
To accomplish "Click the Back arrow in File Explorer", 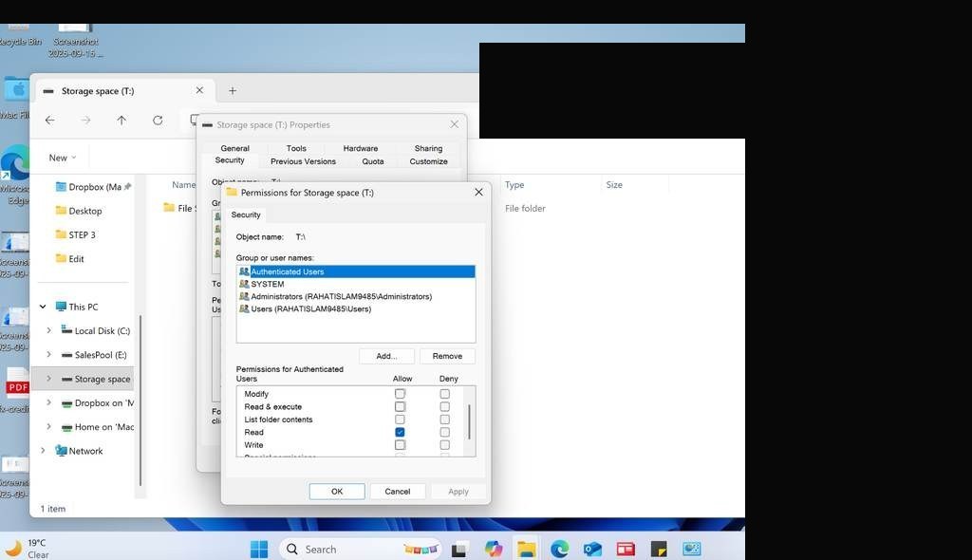I will click(x=50, y=121).
